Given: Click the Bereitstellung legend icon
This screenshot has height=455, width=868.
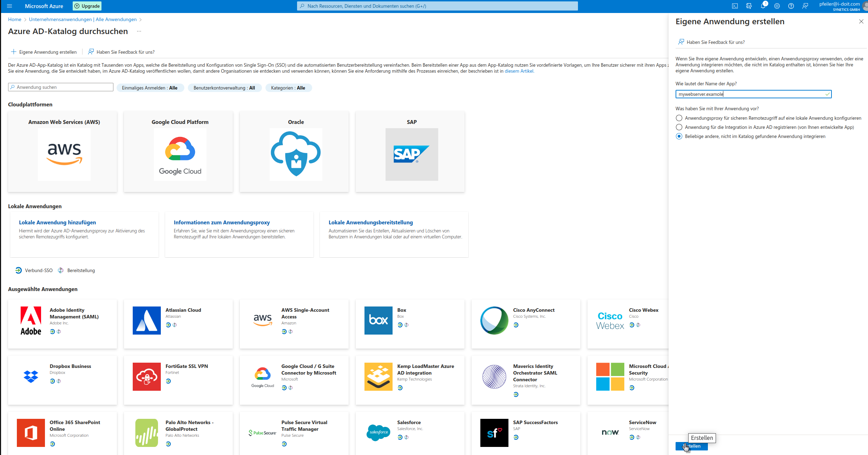Looking at the screenshot, I should tap(61, 270).
